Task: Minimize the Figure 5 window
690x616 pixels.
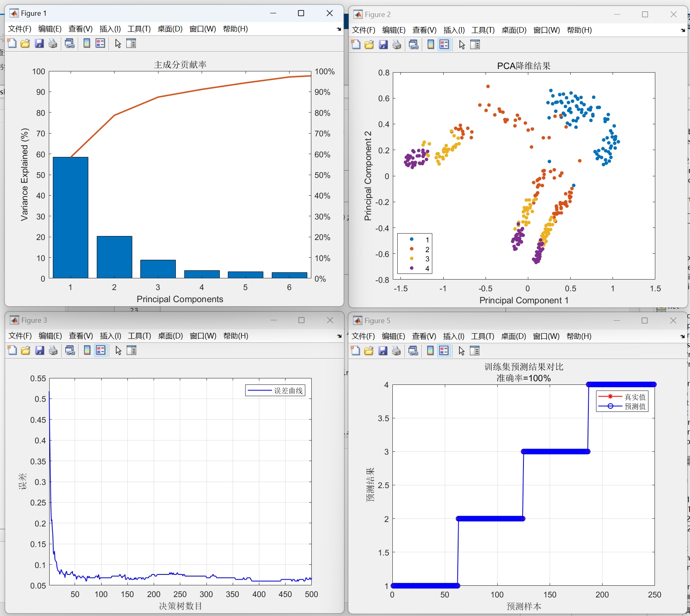Action: 617,321
